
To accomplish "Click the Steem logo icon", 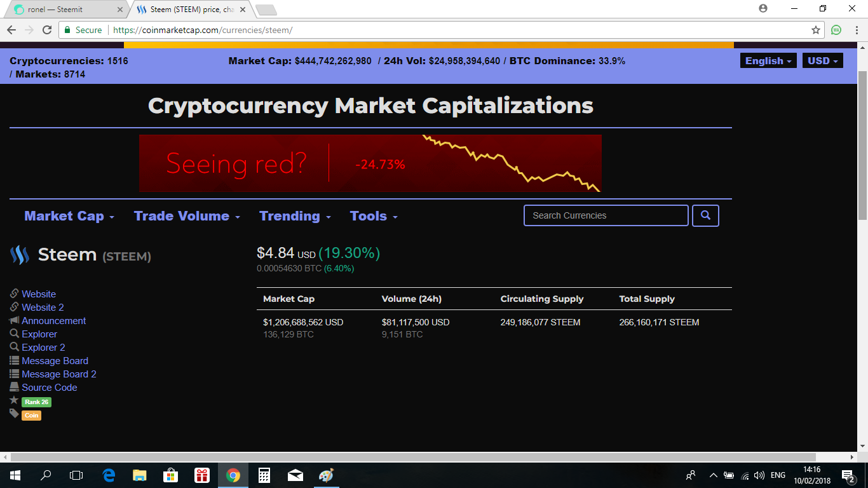I will click(x=20, y=255).
